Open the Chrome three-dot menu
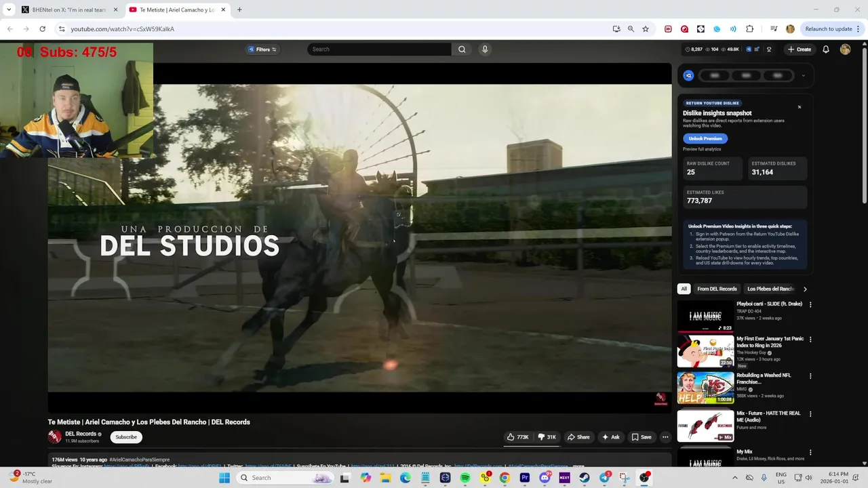 pos(859,29)
